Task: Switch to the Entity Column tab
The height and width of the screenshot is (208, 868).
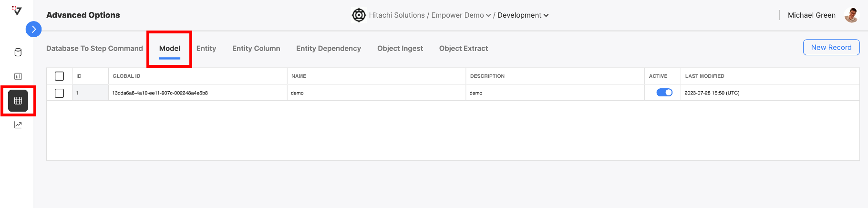Action: (x=256, y=49)
